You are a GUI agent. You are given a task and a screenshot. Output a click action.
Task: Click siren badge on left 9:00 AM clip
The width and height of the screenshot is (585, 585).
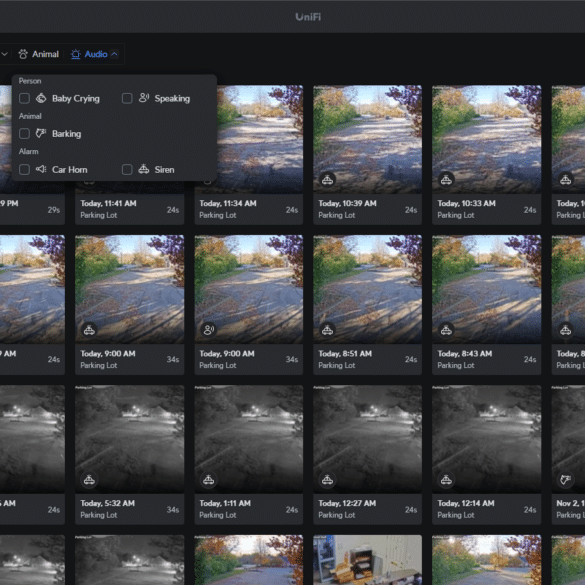89,330
